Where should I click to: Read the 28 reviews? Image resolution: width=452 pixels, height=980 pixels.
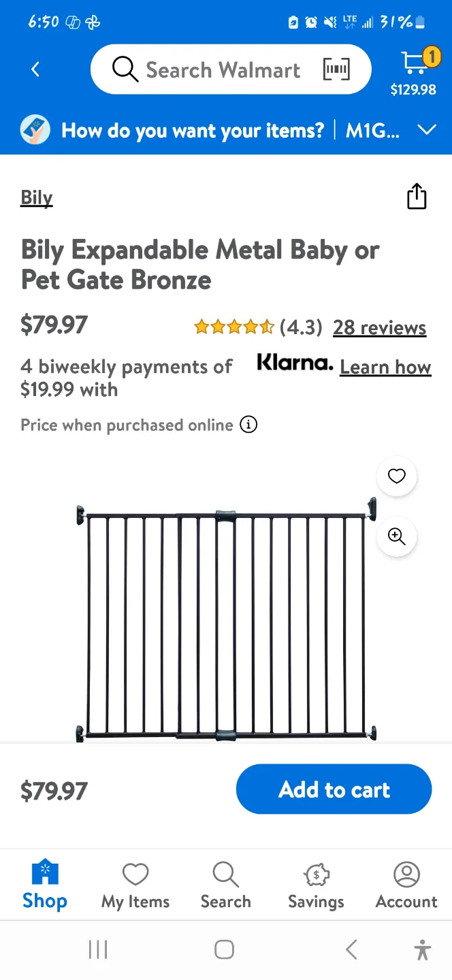[x=379, y=327]
